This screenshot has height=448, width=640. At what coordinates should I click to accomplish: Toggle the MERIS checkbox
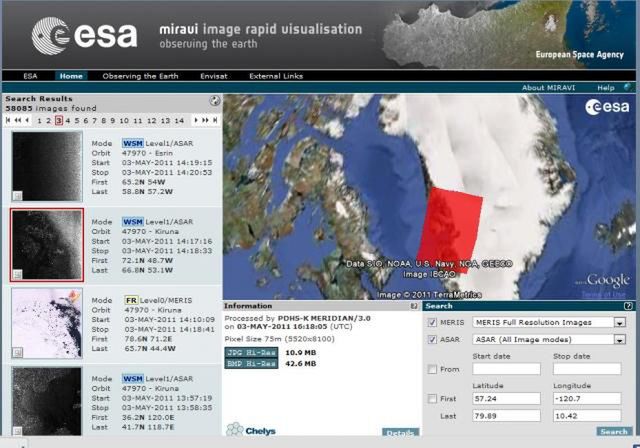(x=432, y=322)
